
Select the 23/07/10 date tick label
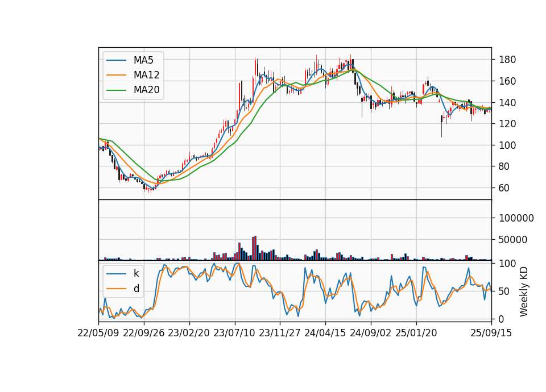(x=234, y=333)
